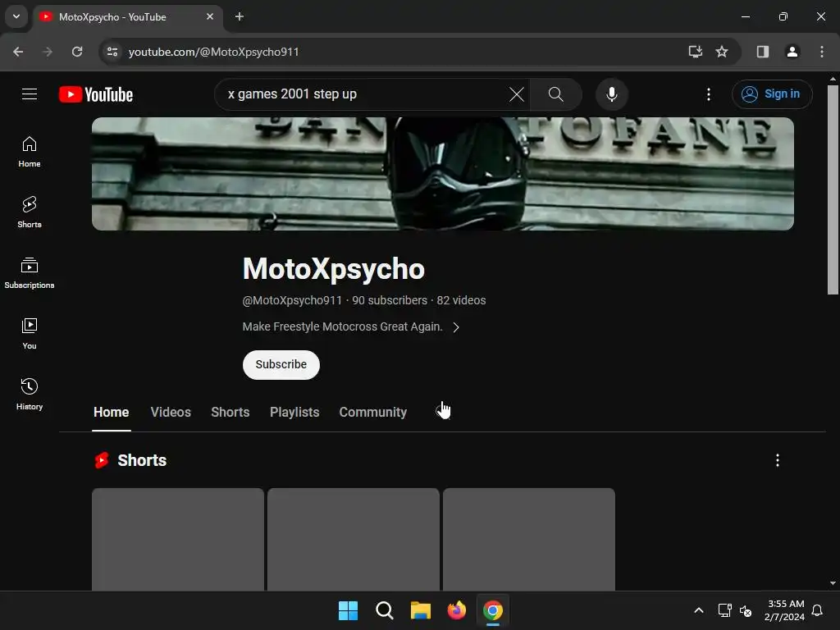
Task: Start voice search with the microphone
Action: coord(611,94)
